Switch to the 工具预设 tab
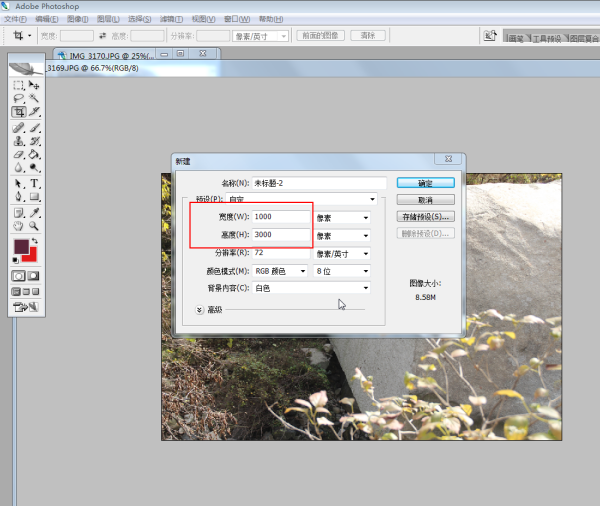 click(547, 38)
